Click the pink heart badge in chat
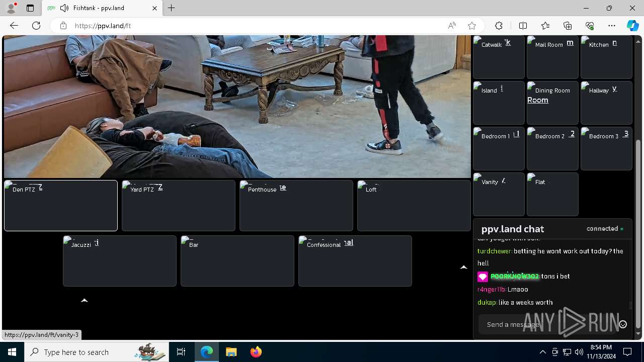644x362 pixels. 482,277
